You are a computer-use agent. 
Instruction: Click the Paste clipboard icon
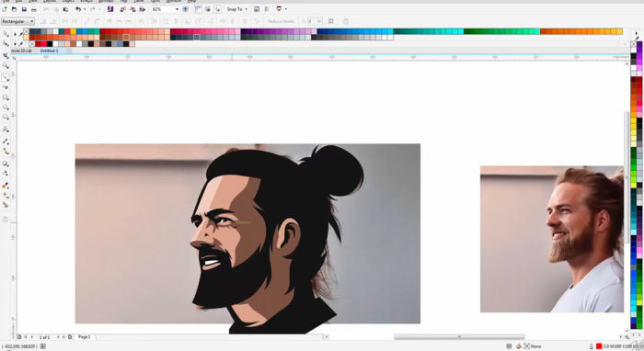click(x=65, y=9)
